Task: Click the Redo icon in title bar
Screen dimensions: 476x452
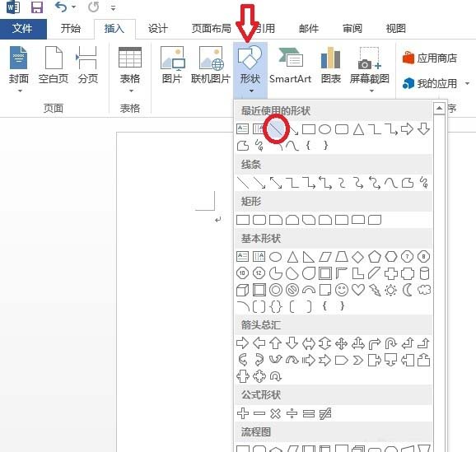Action: click(94, 7)
